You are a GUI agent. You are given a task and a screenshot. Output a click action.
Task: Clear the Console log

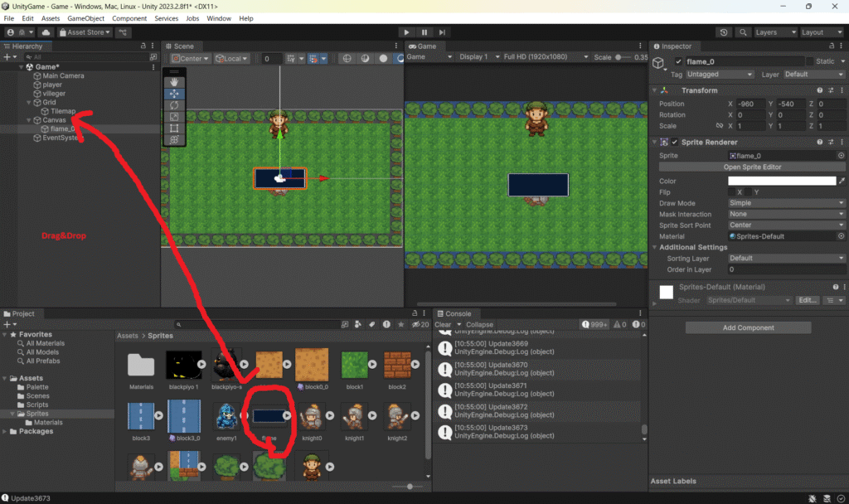[x=443, y=325]
